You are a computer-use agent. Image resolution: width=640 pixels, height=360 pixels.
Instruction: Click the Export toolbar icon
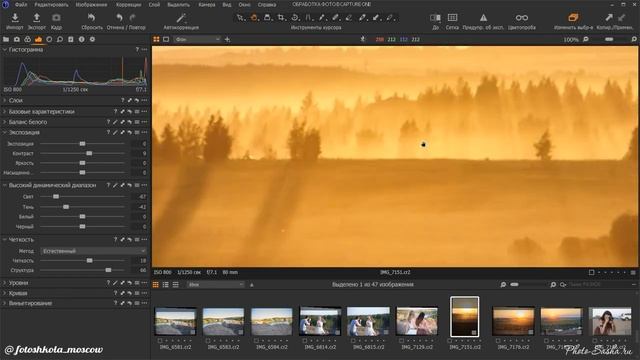pos(36,18)
